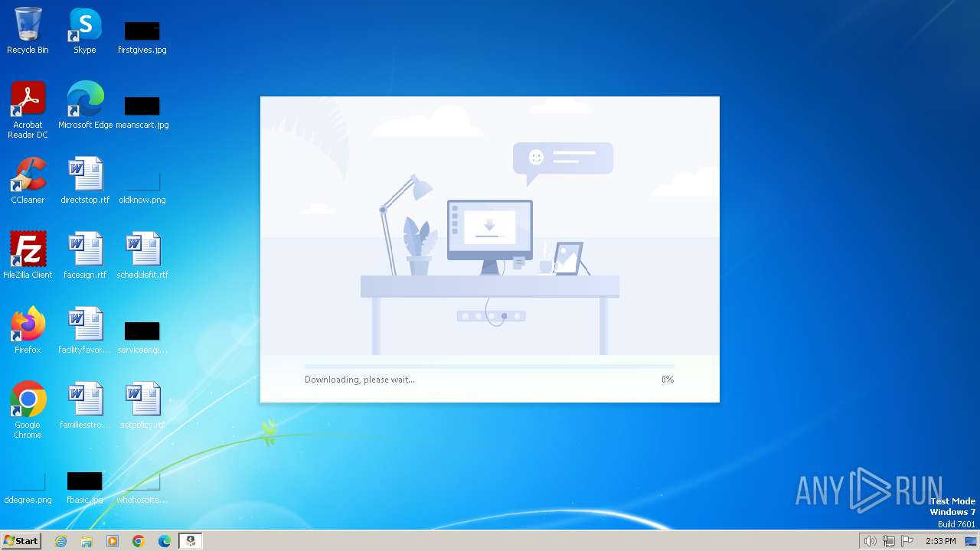Launch FileZilla Client shortcut

28,256
